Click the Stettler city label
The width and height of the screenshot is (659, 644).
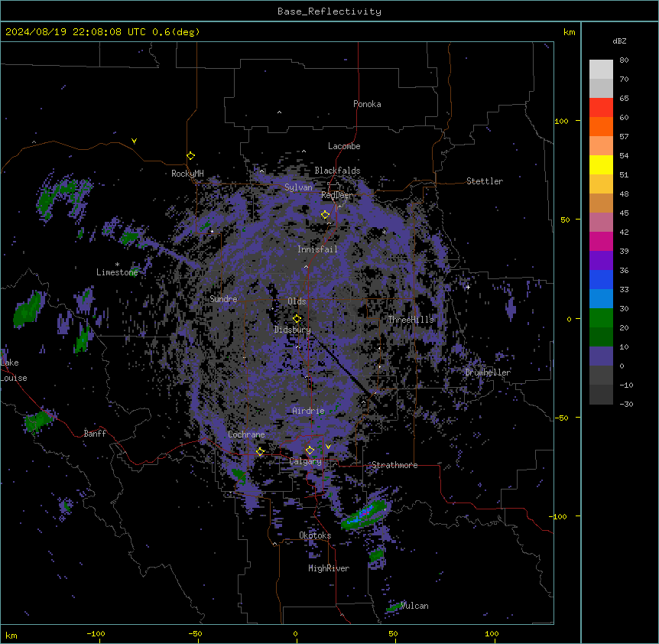tap(485, 181)
